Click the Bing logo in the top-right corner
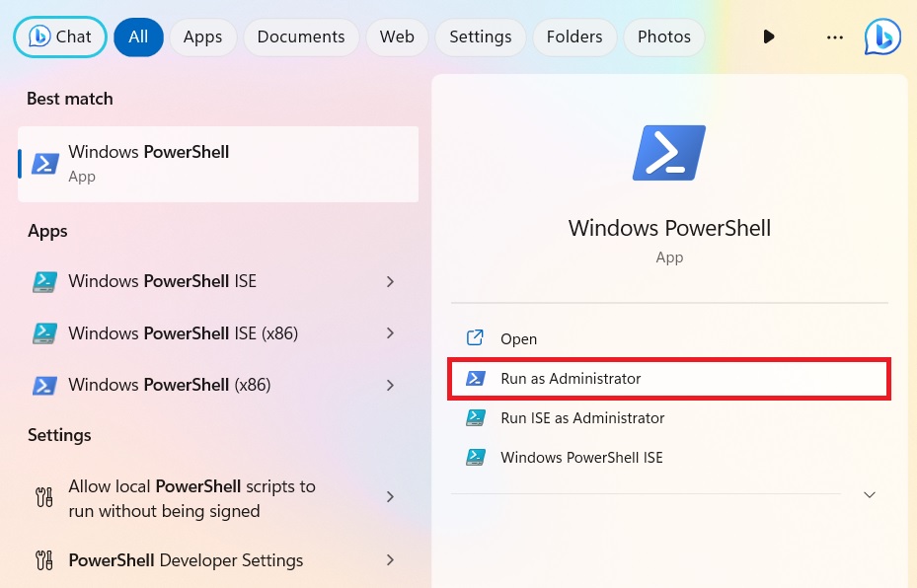This screenshot has height=588, width=917. 882,37
